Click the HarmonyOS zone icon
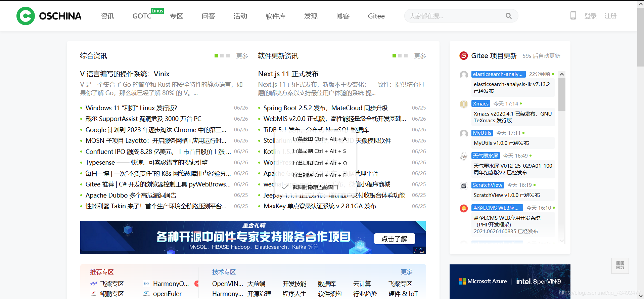This screenshot has width=644, height=299. 146,284
